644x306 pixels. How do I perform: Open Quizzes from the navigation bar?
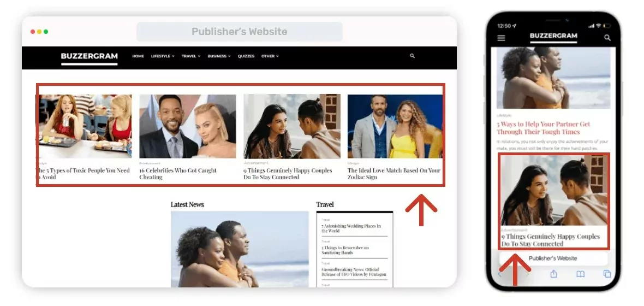[246, 56]
